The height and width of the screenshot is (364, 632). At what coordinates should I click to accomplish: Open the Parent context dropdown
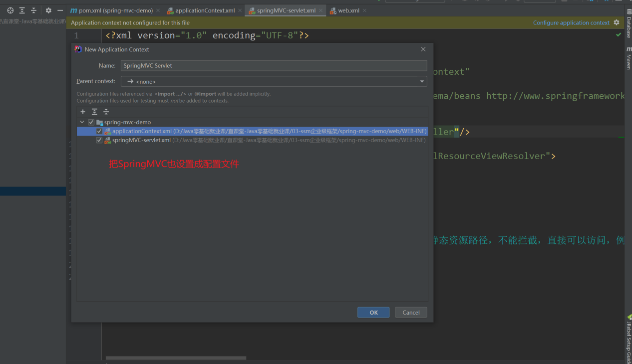[274, 81]
